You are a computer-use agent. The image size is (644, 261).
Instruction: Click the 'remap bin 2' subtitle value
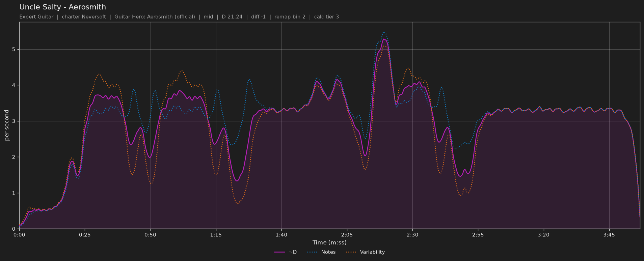pyautogui.click(x=290, y=17)
